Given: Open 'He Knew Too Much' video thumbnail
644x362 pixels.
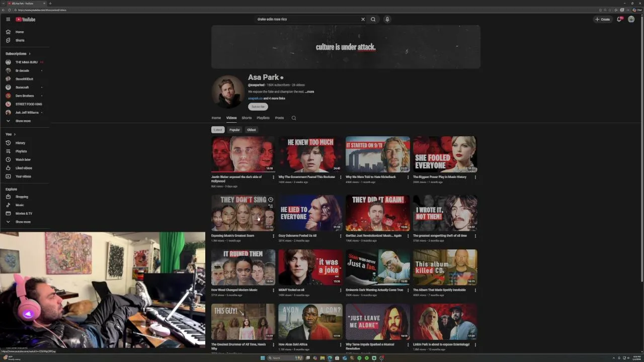Looking at the screenshot, I should 310,154.
